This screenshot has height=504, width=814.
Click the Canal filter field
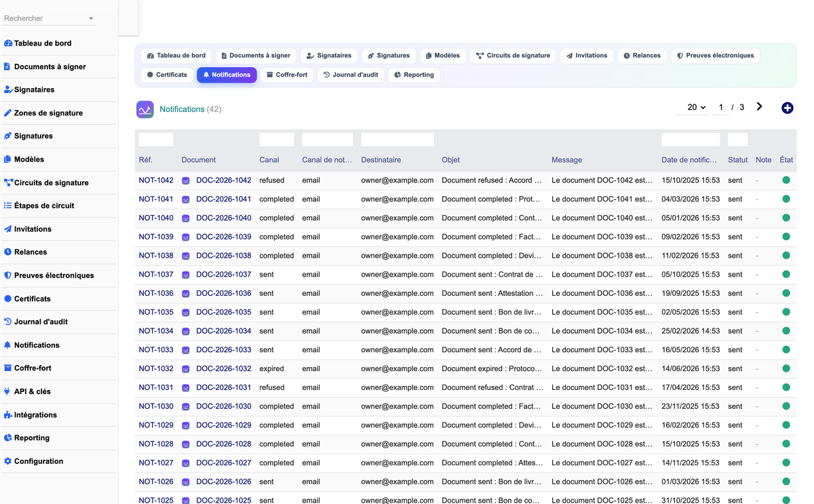point(277,140)
